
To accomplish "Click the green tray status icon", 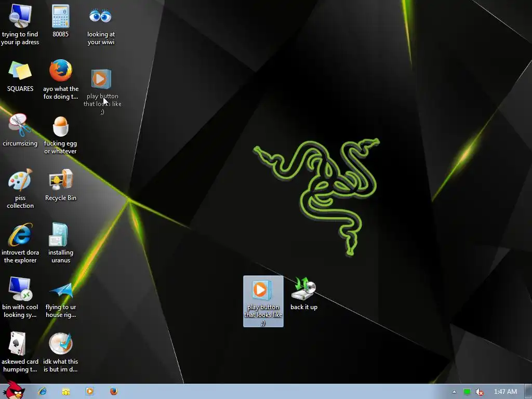I will (x=467, y=392).
